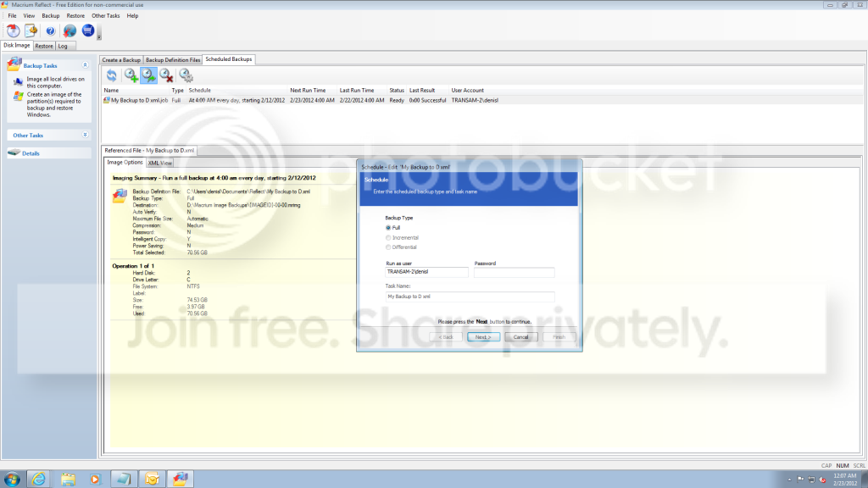Expand the main toolbar options arrow
The image size is (868, 488).
click(x=99, y=36)
